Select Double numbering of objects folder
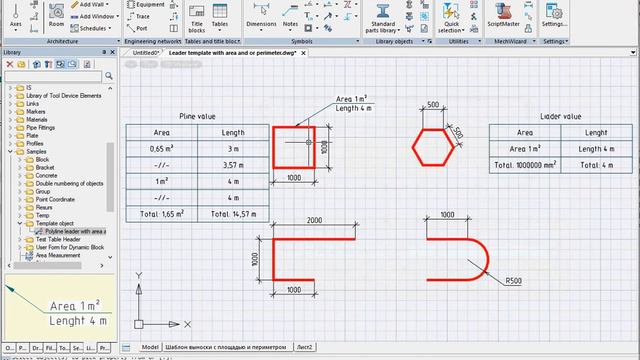This screenshot has width=640, height=360. [69, 184]
